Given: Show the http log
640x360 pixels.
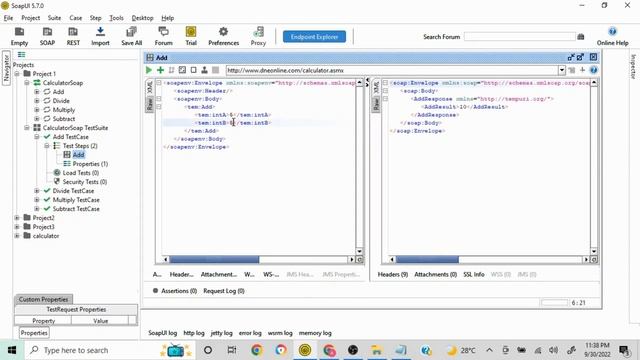Looking at the screenshot, I should (194, 333).
